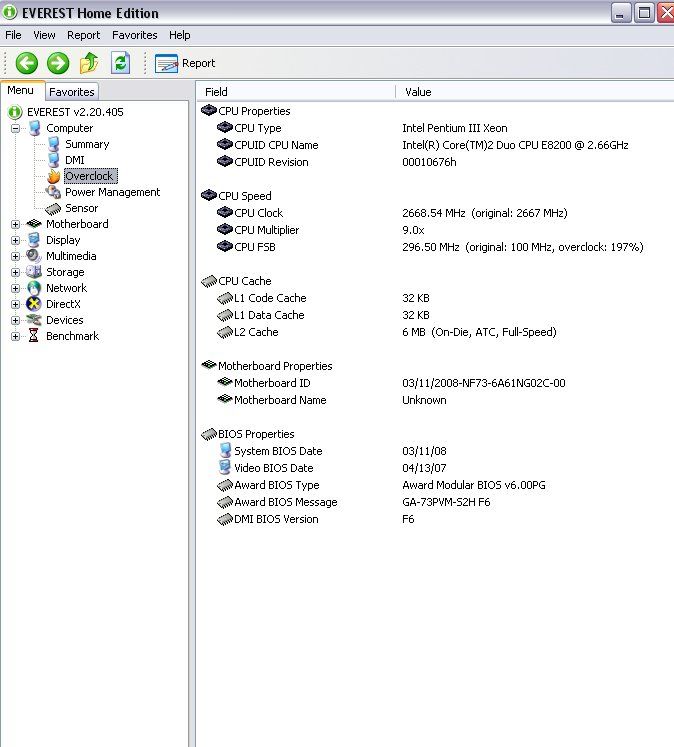Screen dimensions: 674x747
Task: Click the green Back arrow toolbar icon
Action: click(26, 63)
